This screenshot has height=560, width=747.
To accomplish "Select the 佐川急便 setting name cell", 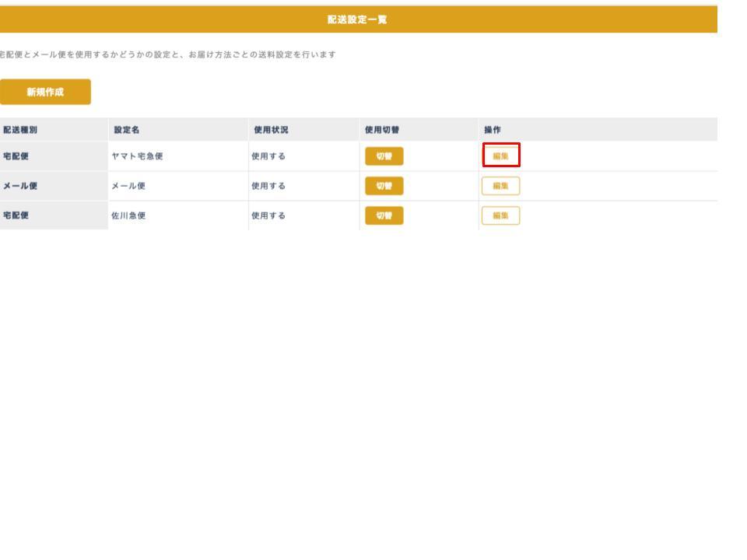I will 129,216.
